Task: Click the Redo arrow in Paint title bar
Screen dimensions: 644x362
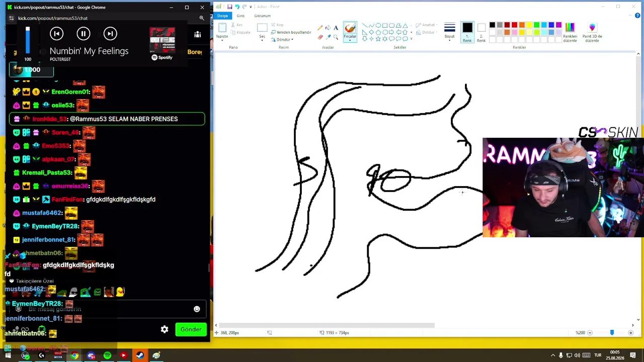Action: pos(245,7)
